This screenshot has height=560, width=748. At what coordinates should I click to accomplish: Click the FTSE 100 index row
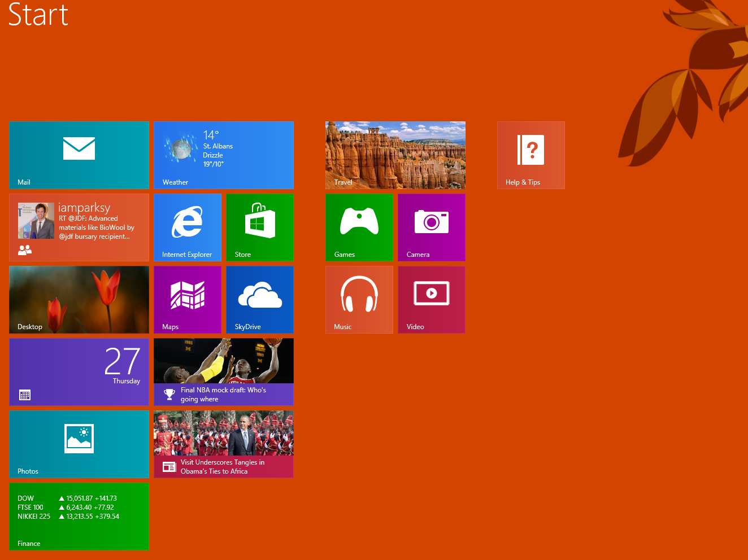(x=66, y=508)
